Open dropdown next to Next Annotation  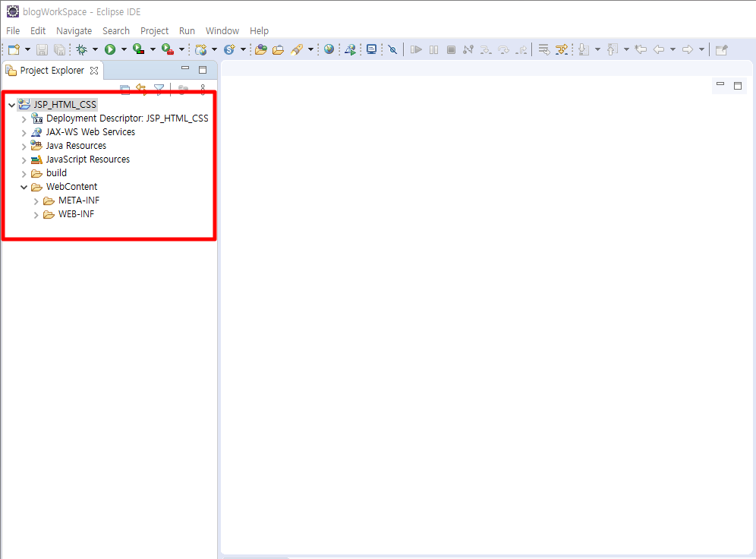coord(598,49)
